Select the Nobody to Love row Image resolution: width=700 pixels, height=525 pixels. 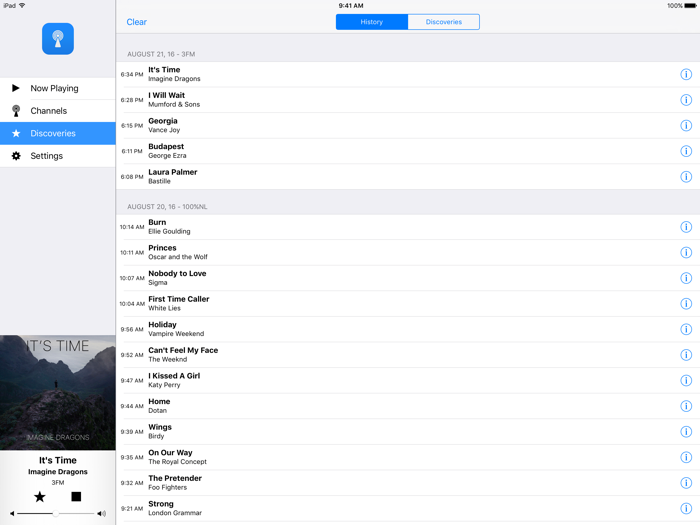408,278
